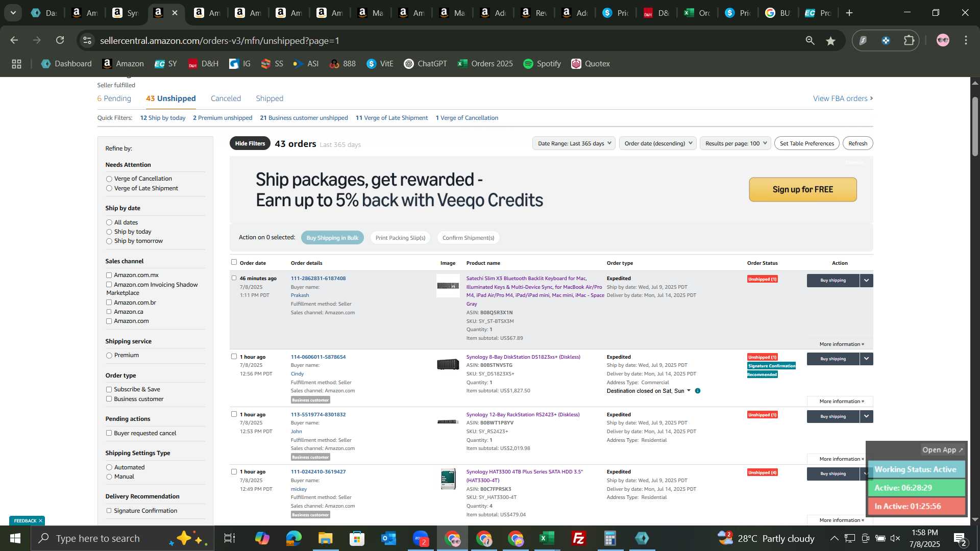
Task: Open the Date Range Last 365 days dropdown
Action: (574, 143)
